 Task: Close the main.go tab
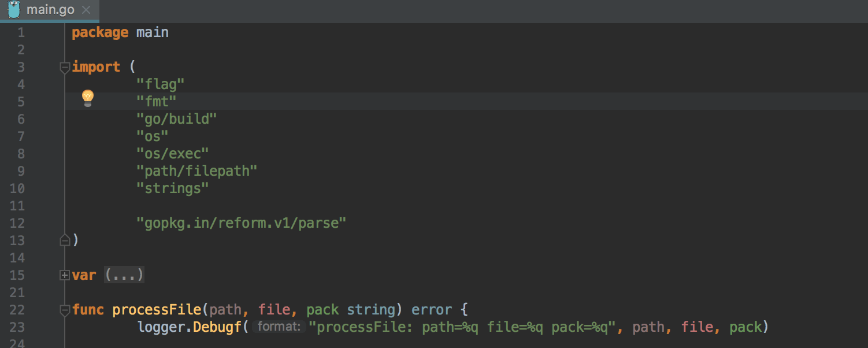[x=86, y=10]
